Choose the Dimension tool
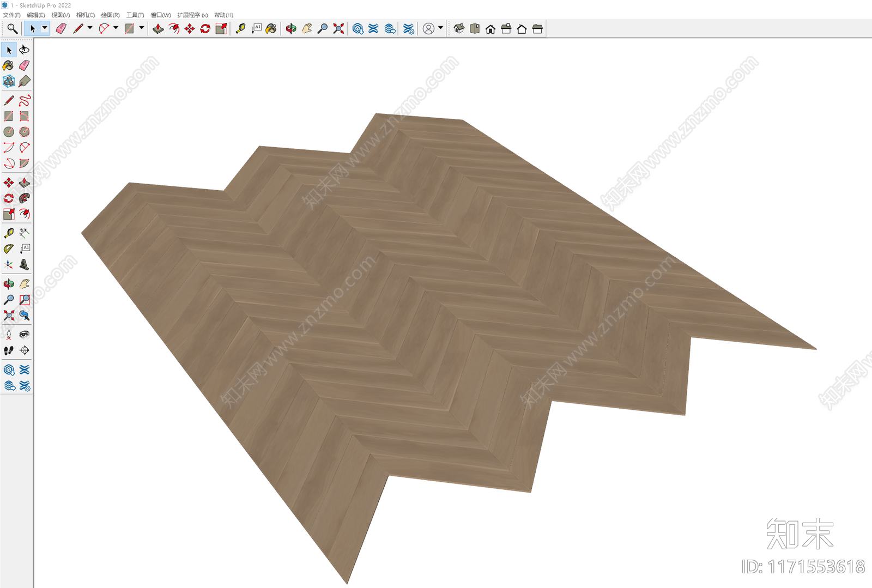This screenshot has width=872, height=588. pos(25,233)
